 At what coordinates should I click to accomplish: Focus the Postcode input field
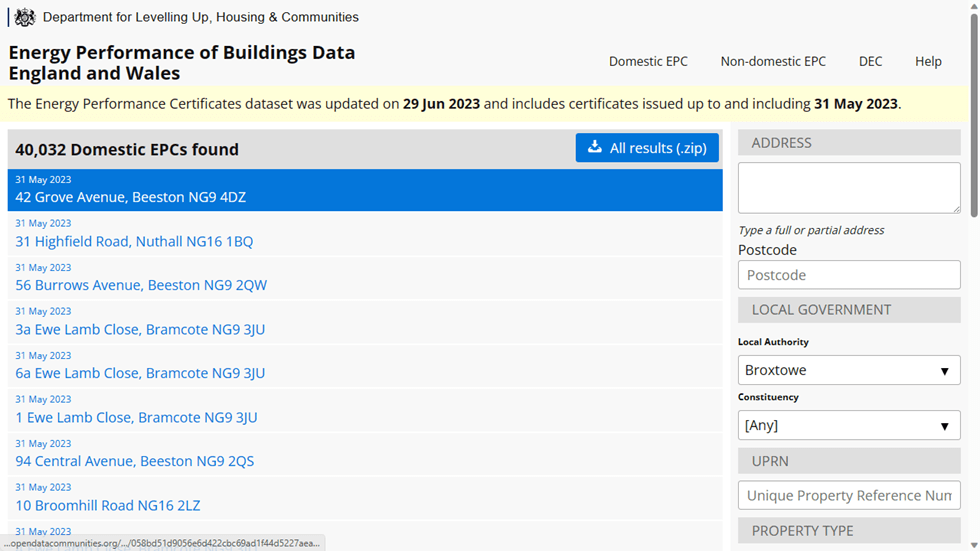click(848, 275)
